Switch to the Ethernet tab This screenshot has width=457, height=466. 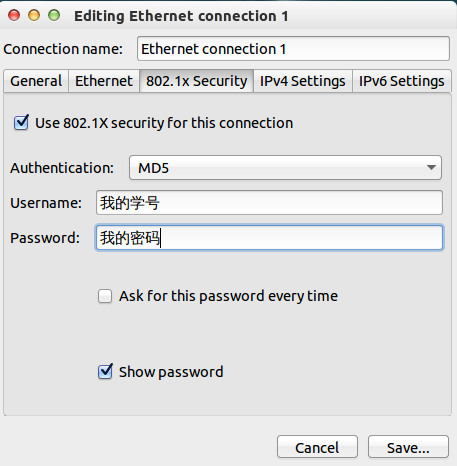tap(104, 81)
